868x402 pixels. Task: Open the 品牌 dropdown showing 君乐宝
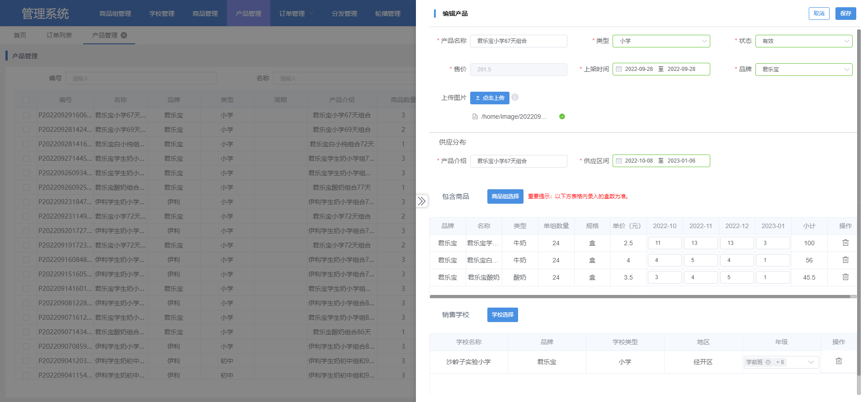(x=804, y=70)
